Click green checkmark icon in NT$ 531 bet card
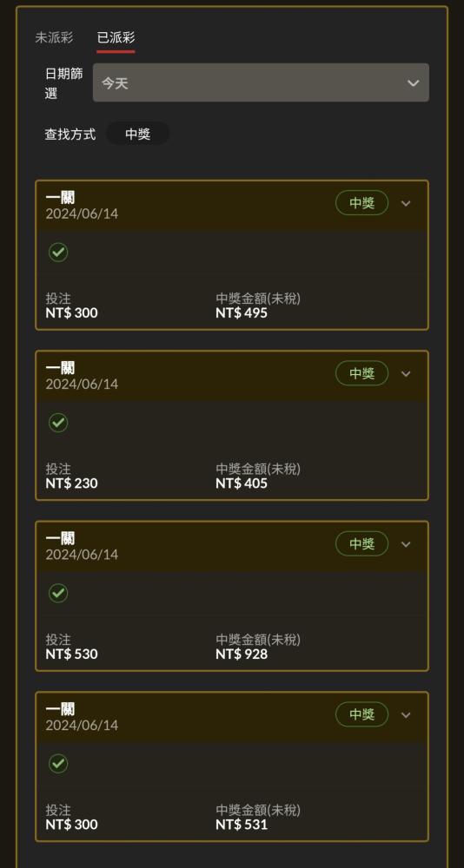Screen dimensions: 464x868 click(x=58, y=764)
